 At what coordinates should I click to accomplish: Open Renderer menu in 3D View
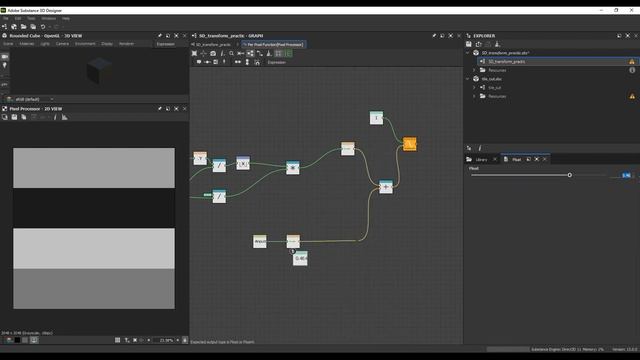[x=127, y=44]
